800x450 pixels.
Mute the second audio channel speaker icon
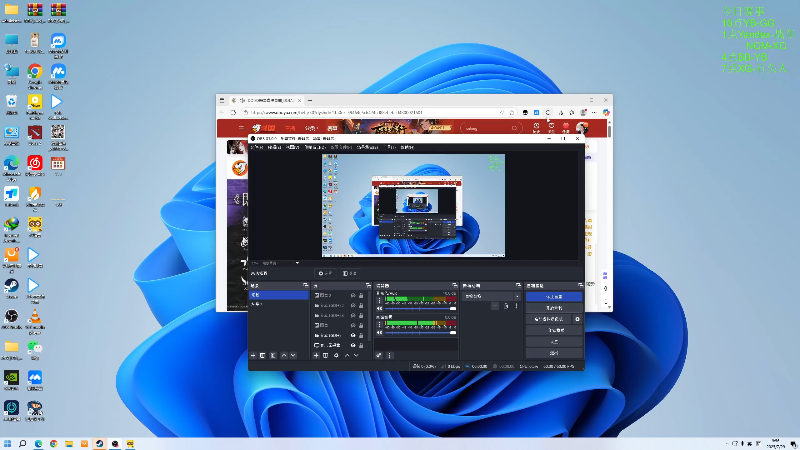(379, 333)
